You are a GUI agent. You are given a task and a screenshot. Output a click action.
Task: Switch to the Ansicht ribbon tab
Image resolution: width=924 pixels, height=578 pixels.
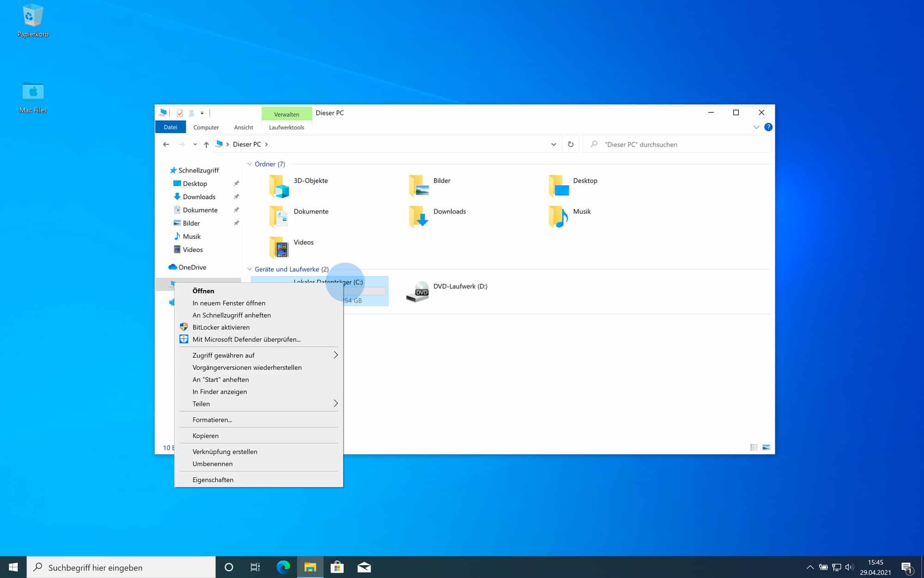tap(243, 127)
